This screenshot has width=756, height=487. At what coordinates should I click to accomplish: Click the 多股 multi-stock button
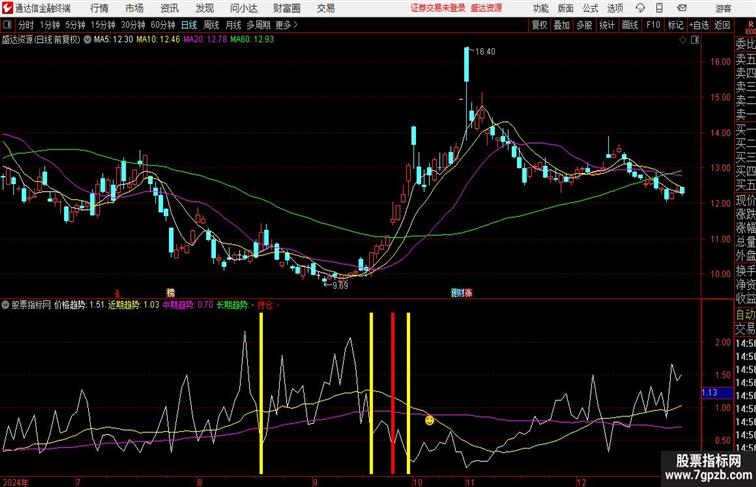coord(584,25)
